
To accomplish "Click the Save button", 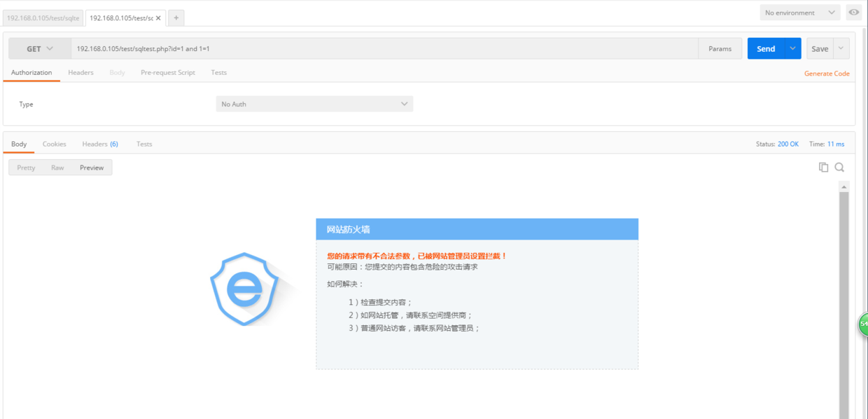I will (x=820, y=48).
